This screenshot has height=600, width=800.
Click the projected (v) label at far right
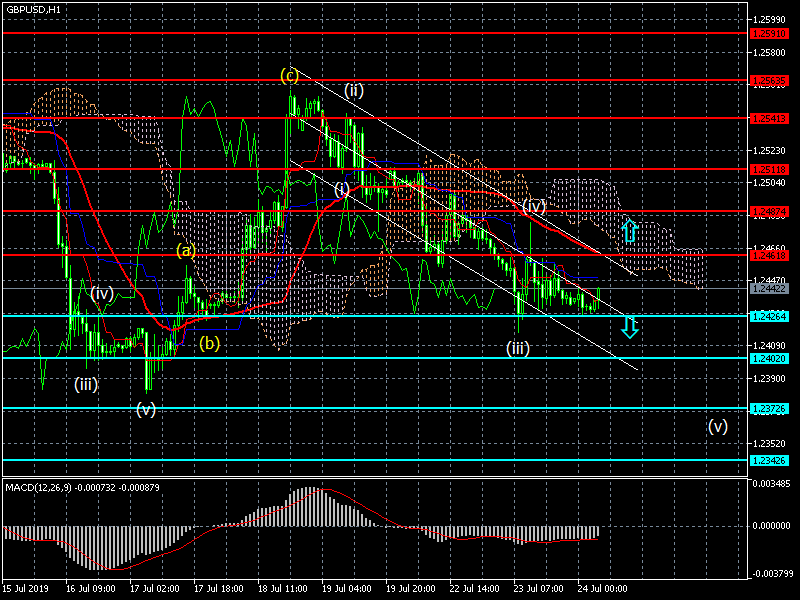(x=718, y=425)
